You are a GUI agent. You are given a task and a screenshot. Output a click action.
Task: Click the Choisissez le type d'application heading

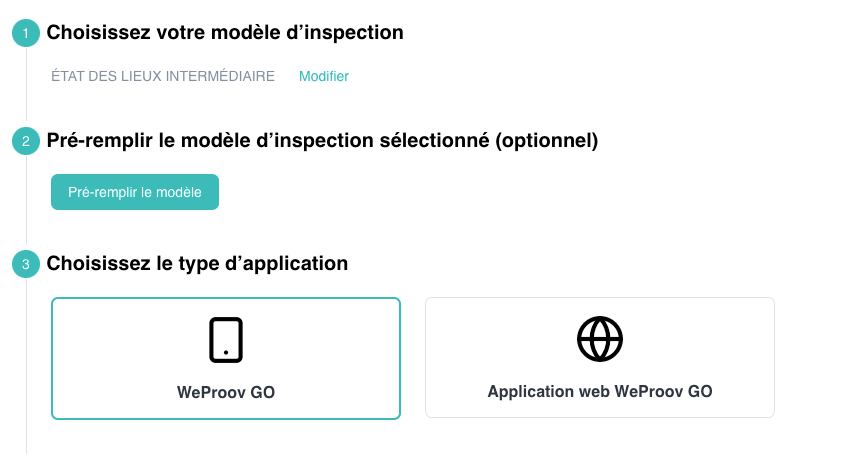197,264
